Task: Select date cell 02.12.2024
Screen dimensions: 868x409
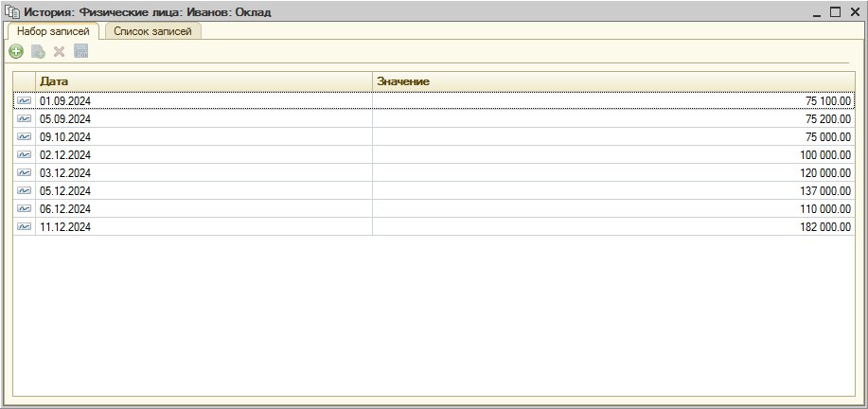Action: pos(204,154)
